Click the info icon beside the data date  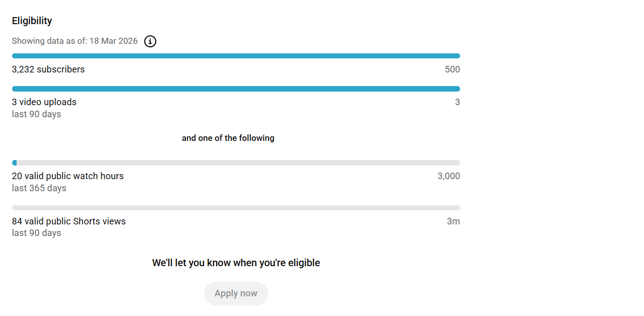coord(150,41)
